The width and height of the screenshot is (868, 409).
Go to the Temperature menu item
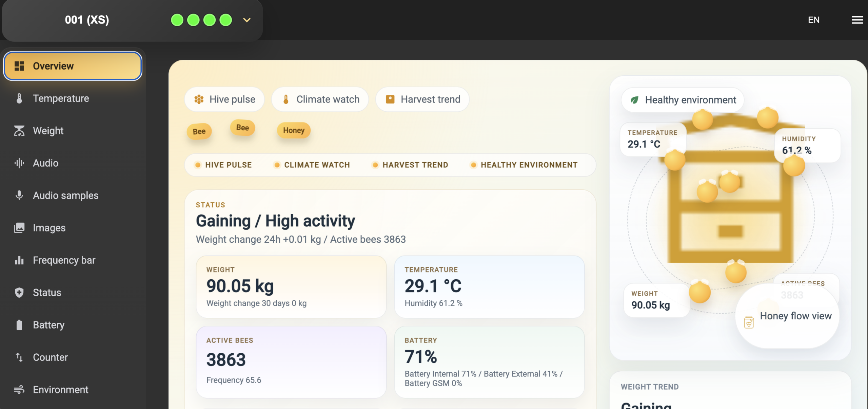[73, 98]
